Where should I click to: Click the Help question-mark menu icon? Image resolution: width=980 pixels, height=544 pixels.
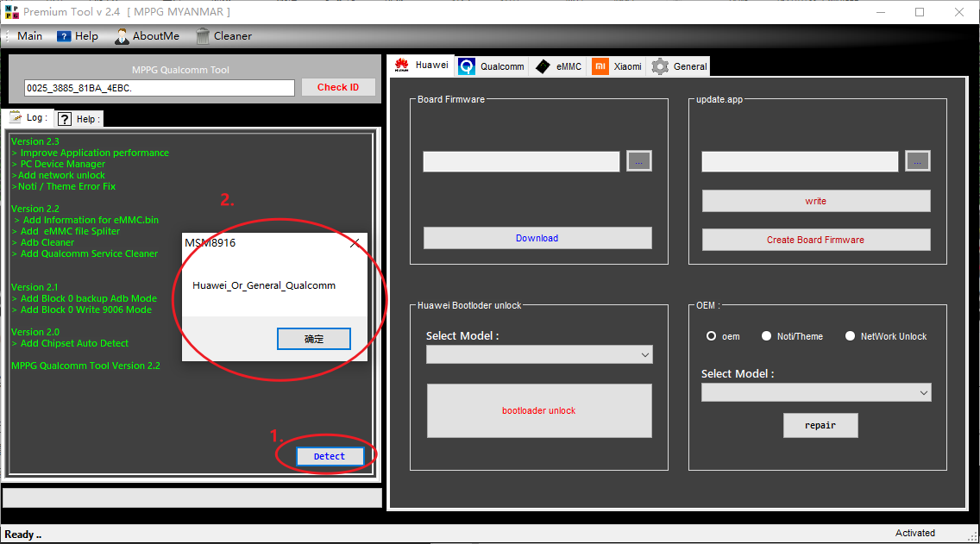pyautogui.click(x=64, y=36)
